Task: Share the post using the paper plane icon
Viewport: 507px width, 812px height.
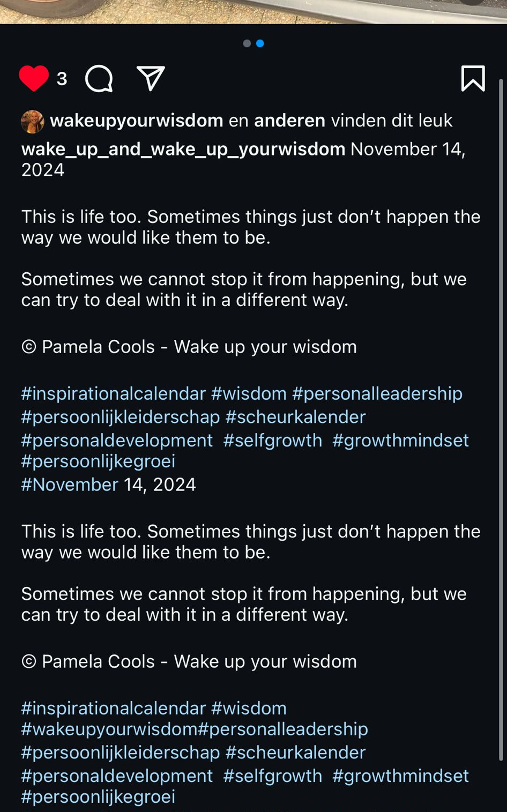Action: click(x=152, y=78)
